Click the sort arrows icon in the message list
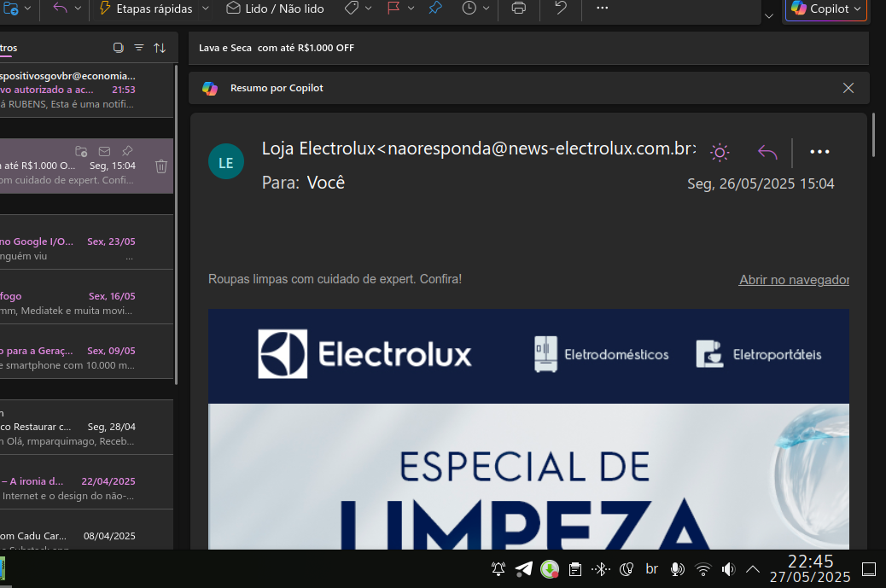 coord(160,48)
